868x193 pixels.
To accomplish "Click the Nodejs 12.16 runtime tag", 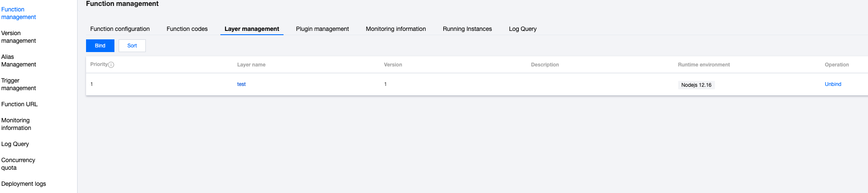I will click(x=696, y=85).
